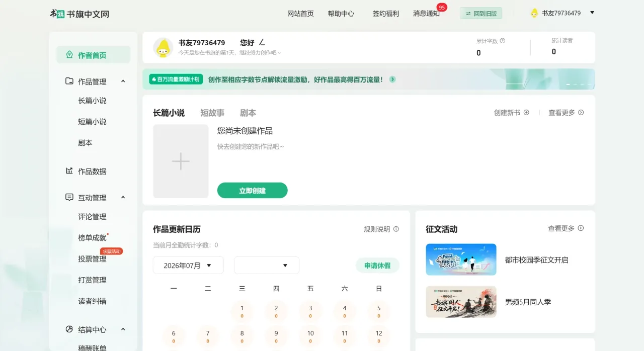
Task: Collapse the 作品管理 section
Action: [x=123, y=81]
